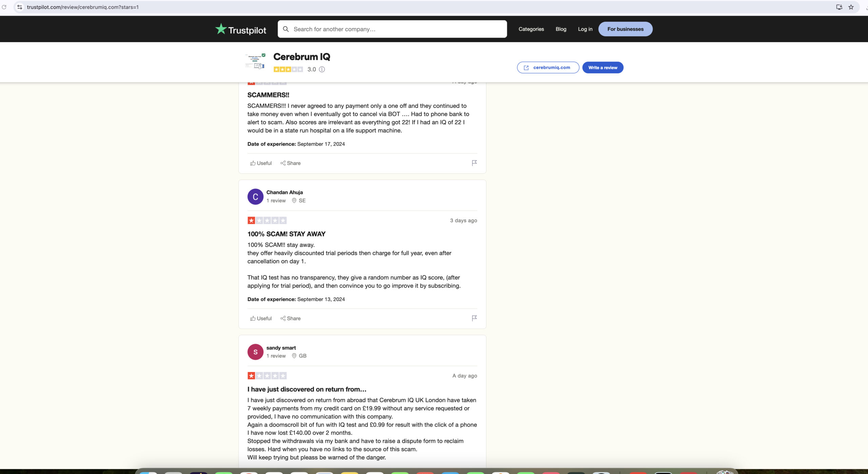Click the search magnifier icon

click(286, 29)
